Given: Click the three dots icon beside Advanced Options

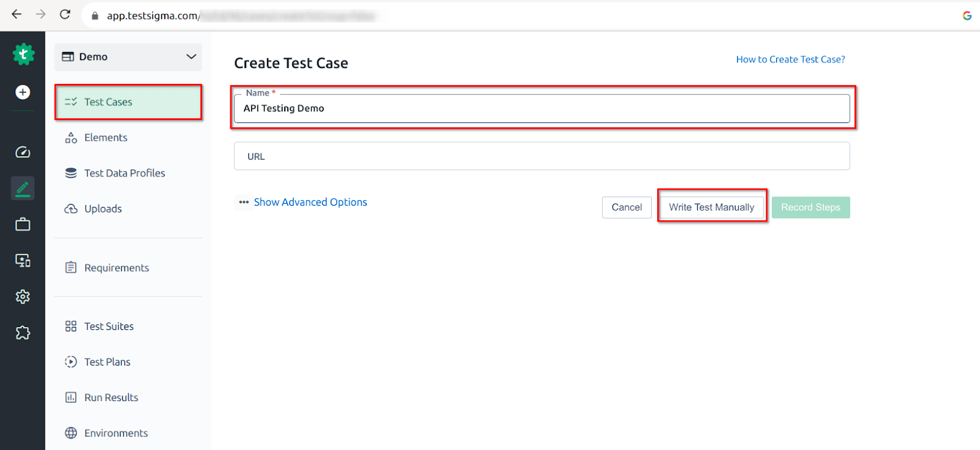Looking at the screenshot, I should (x=244, y=202).
